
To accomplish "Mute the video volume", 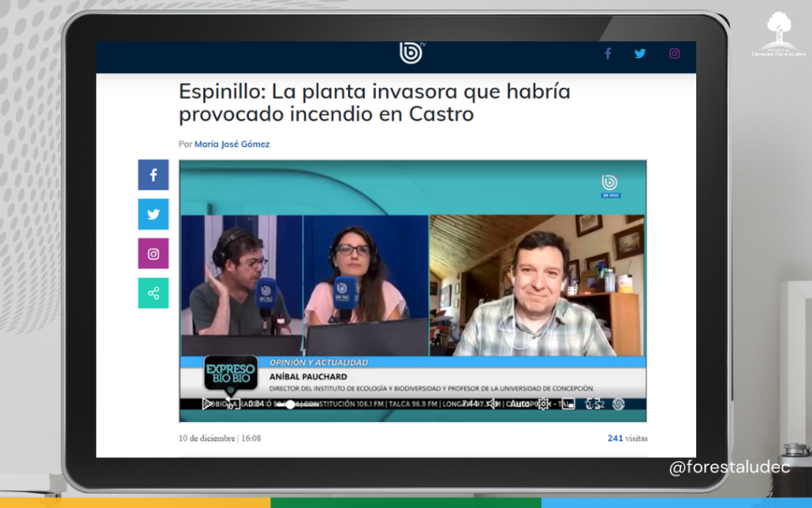I will click(x=494, y=404).
